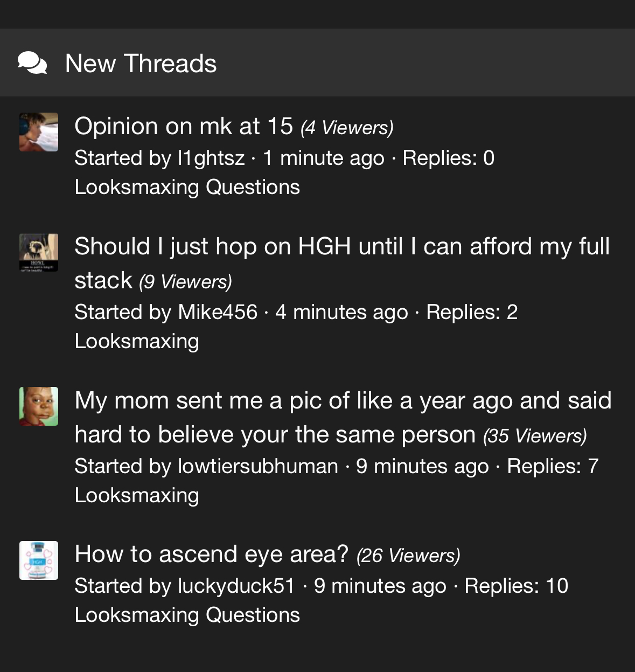Image resolution: width=635 pixels, height=672 pixels.
Task: Click '4 minutes ago' timestamp
Action: coord(341,312)
